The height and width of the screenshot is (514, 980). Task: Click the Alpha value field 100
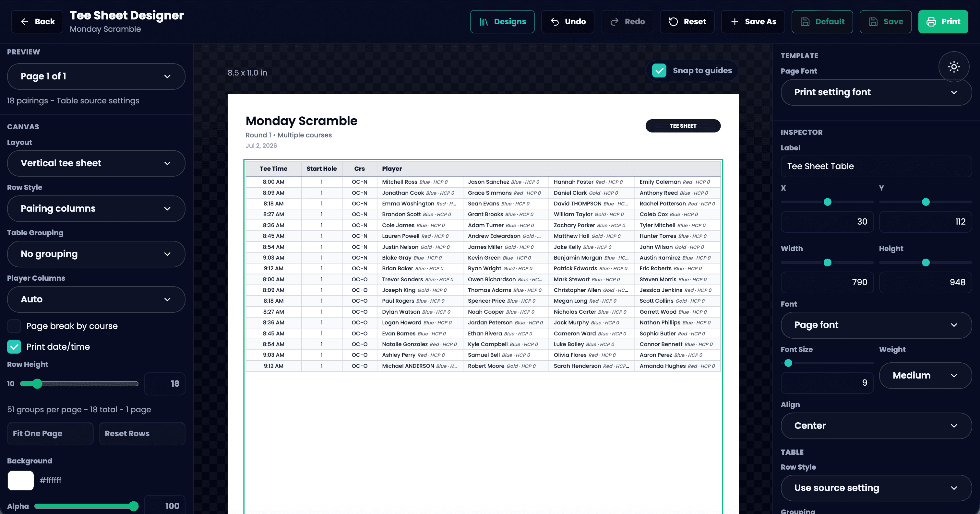(x=165, y=506)
